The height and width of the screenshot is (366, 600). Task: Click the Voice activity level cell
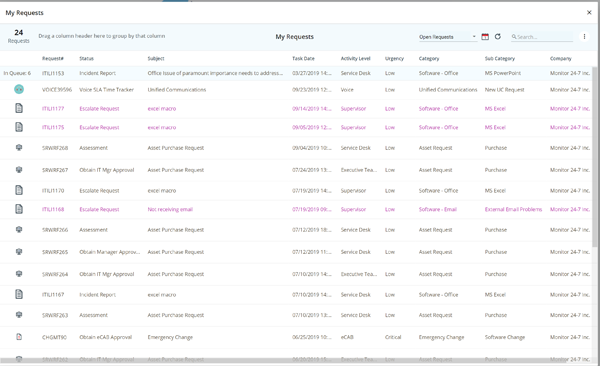[347, 90]
